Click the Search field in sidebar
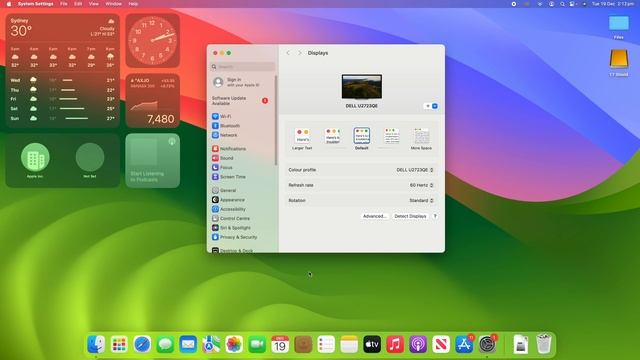The width and height of the screenshot is (640, 360). tap(243, 67)
